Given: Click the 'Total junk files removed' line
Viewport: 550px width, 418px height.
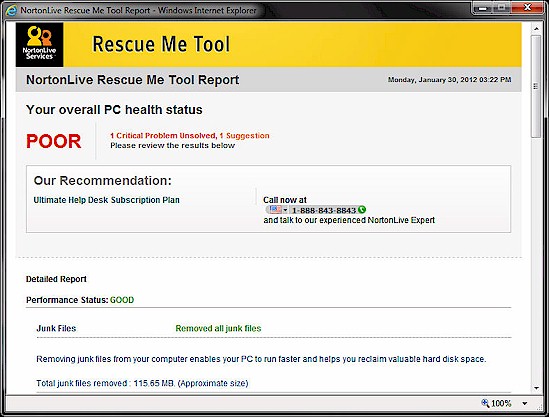Looking at the screenshot, I should (142, 383).
